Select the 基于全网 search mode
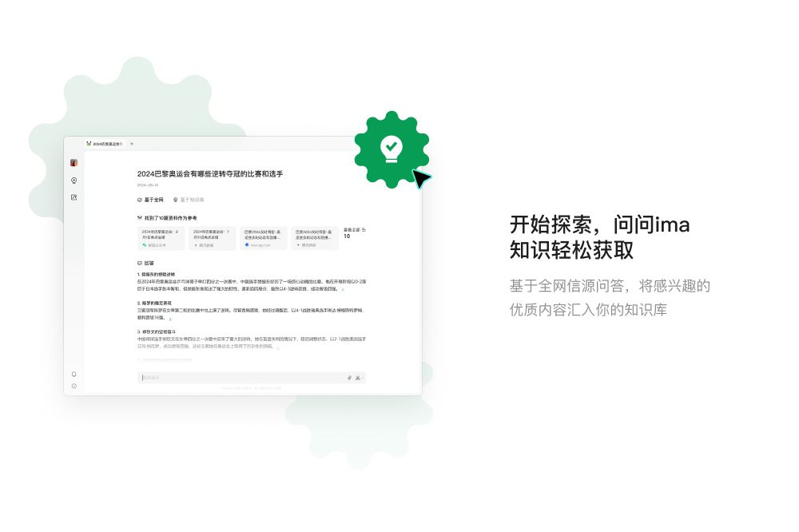Viewport: 799px width, 532px height. [150, 200]
